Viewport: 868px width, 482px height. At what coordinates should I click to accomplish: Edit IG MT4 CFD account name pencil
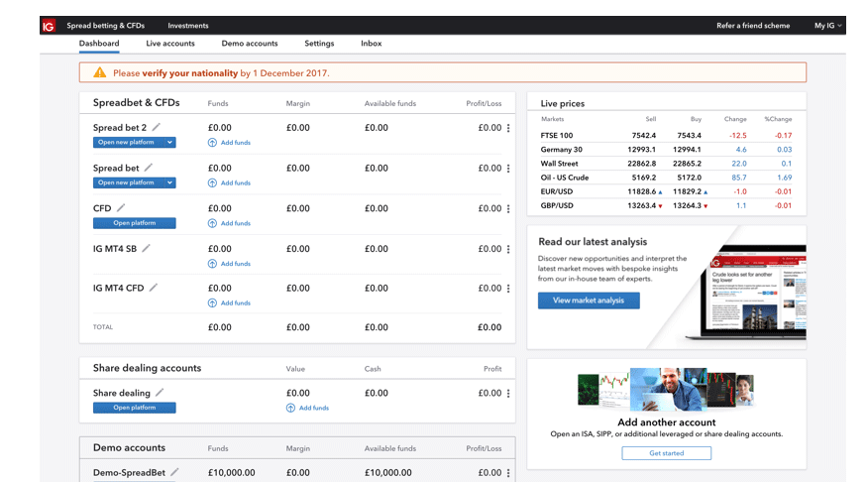pyautogui.click(x=154, y=288)
